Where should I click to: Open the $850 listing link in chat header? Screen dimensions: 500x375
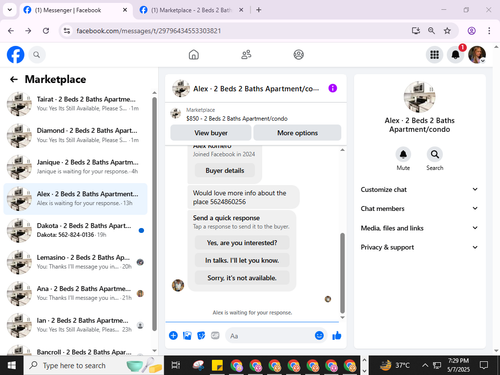[237, 118]
